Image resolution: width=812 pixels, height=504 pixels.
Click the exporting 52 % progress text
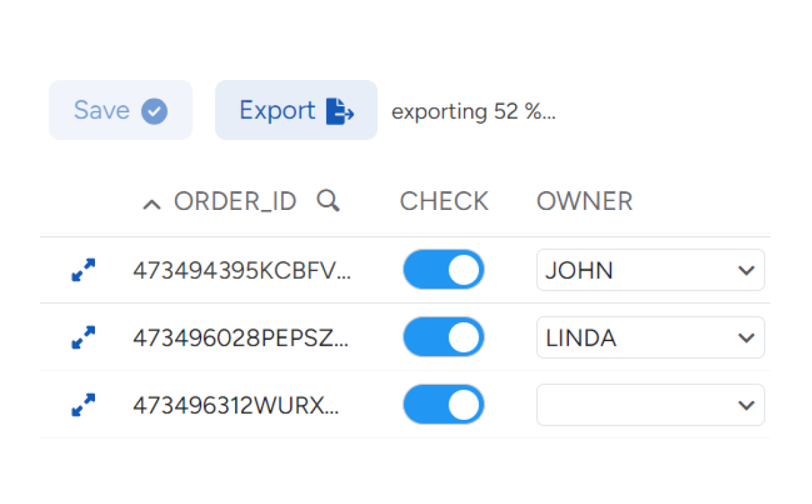point(473,112)
